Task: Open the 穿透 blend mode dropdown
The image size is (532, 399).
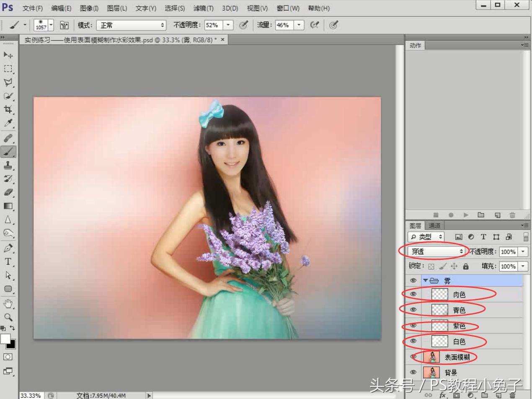Action: (x=437, y=251)
